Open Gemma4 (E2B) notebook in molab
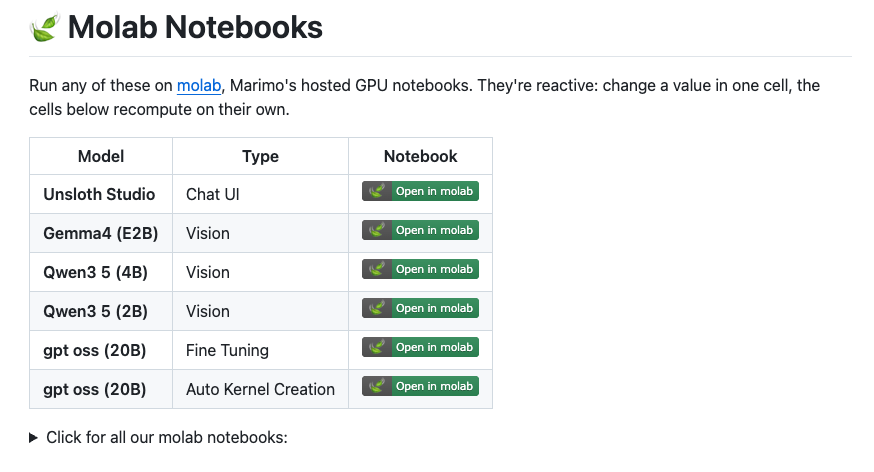This screenshot has height=472, width=874. coord(420,230)
